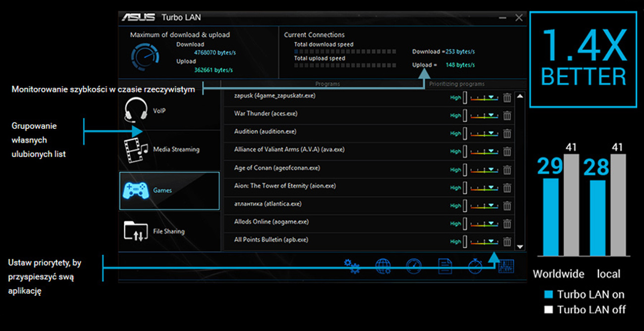Open the gears settings icon in bottom toolbar
Viewport: 644px width, 331px height.
(x=352, y=266)
